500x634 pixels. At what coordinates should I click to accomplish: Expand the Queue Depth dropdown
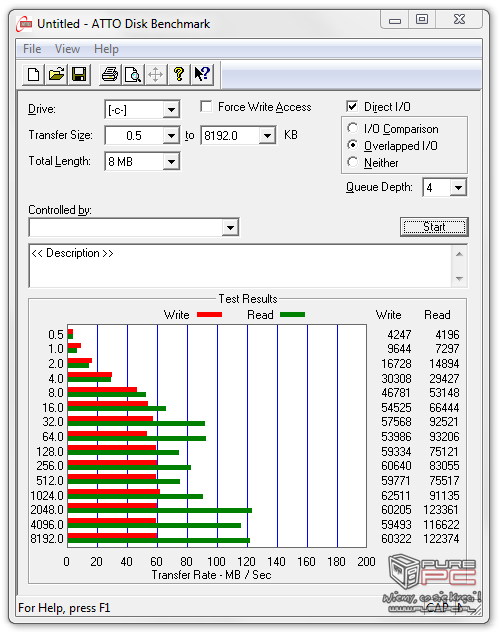tap(458, 188)
